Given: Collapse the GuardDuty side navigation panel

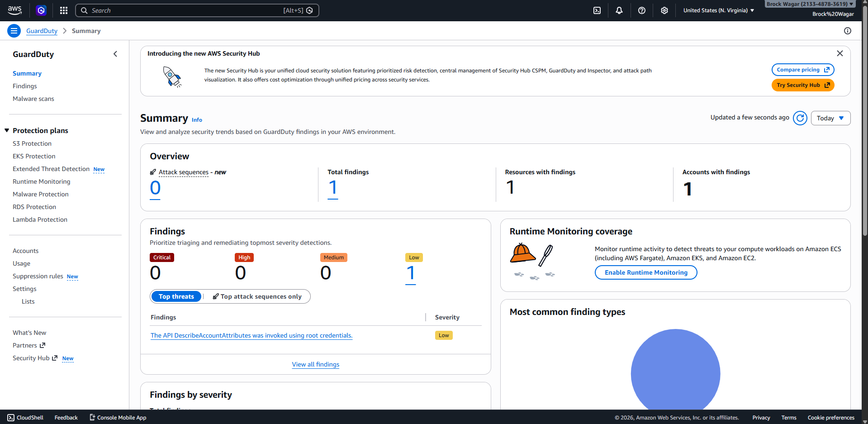Looking at the screenshot, I should (x=115, y=54).
